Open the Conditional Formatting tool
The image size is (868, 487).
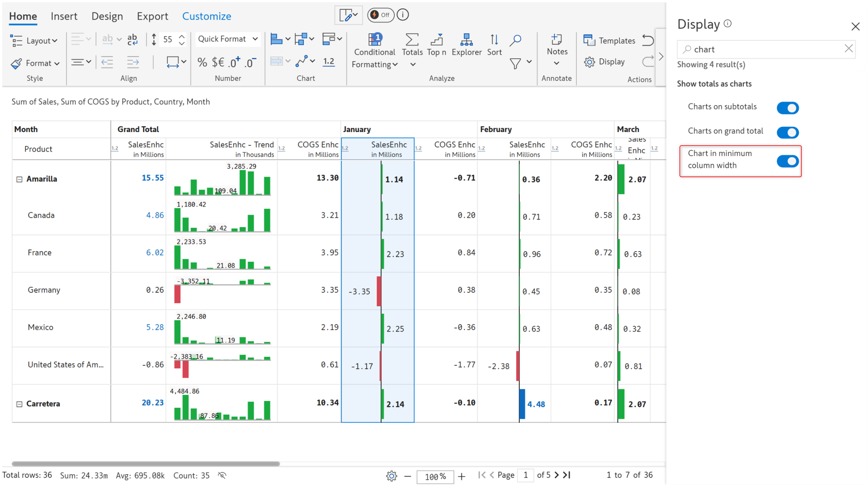[374, 51]
